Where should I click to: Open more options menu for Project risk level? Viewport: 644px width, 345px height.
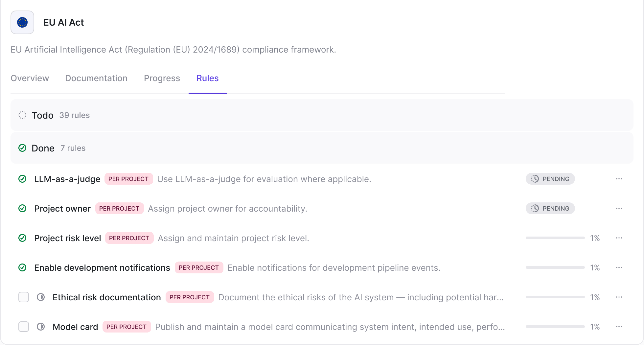(619, 238)
